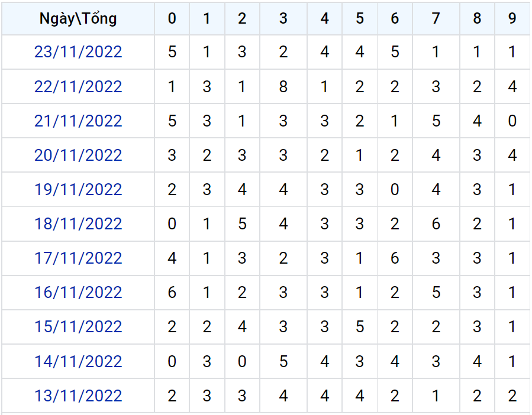This screenshot has width=532, height=415.
Task: Click the 13/11/2022 date link
Action: [x=78, y=395]
